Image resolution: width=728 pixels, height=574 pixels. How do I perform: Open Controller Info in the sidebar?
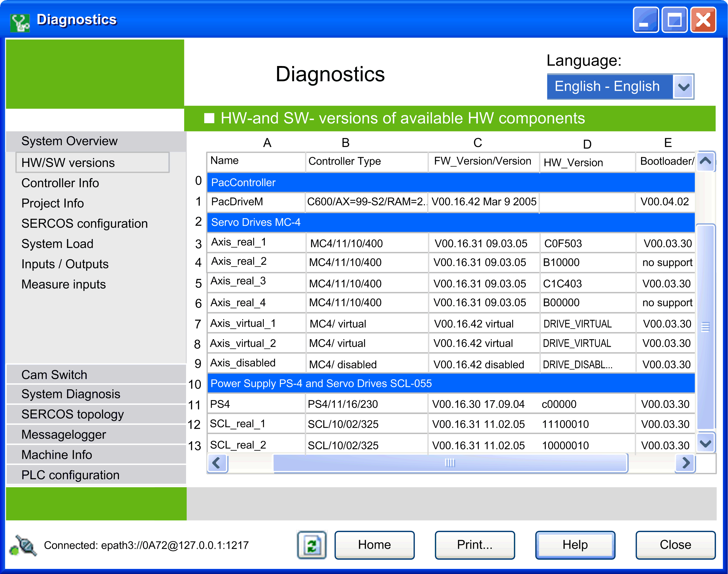tap(60, 183)
